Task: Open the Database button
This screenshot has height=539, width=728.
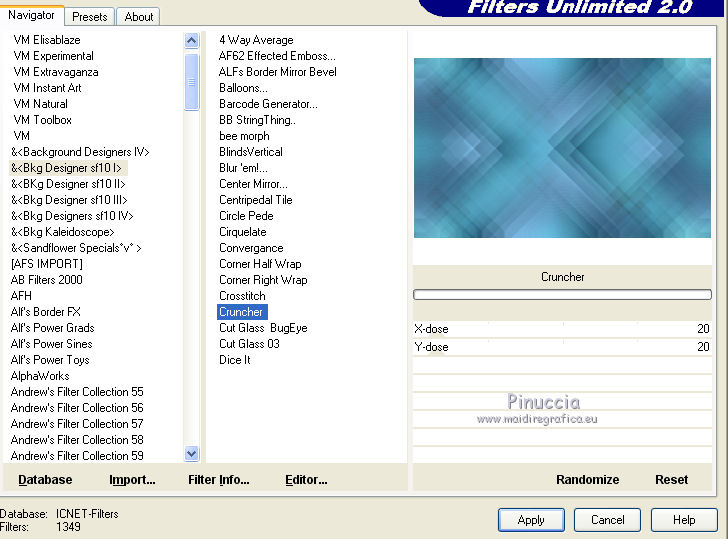Action: coord(45,480)
